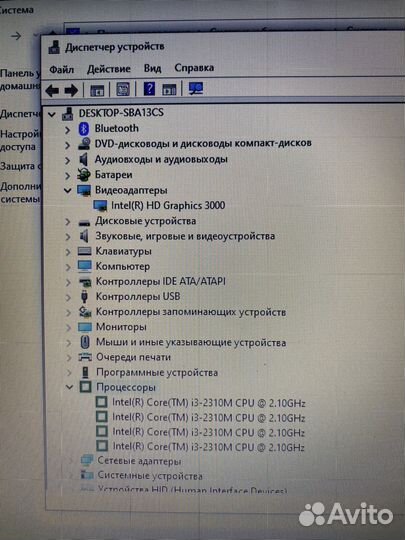Click the Intel HD Graphics 3000 device icon
Screen dimensions: 405x540
point(100,206)
